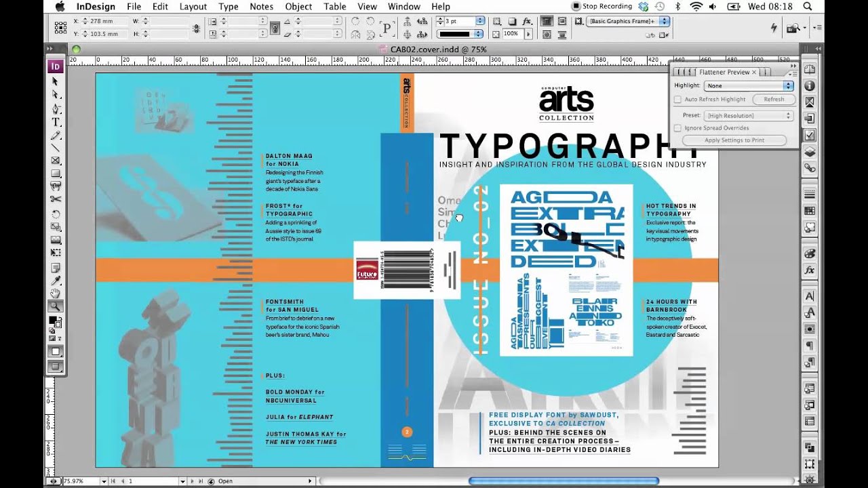Select the Line tool
This screenshot has width=868, height=488.
pos(56,148)
